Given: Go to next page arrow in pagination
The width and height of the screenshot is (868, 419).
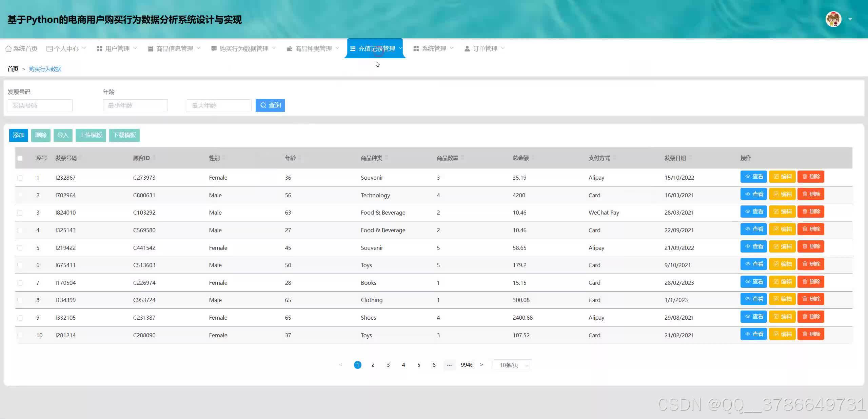Looking at the screenshot, I should tap(481, 365).
